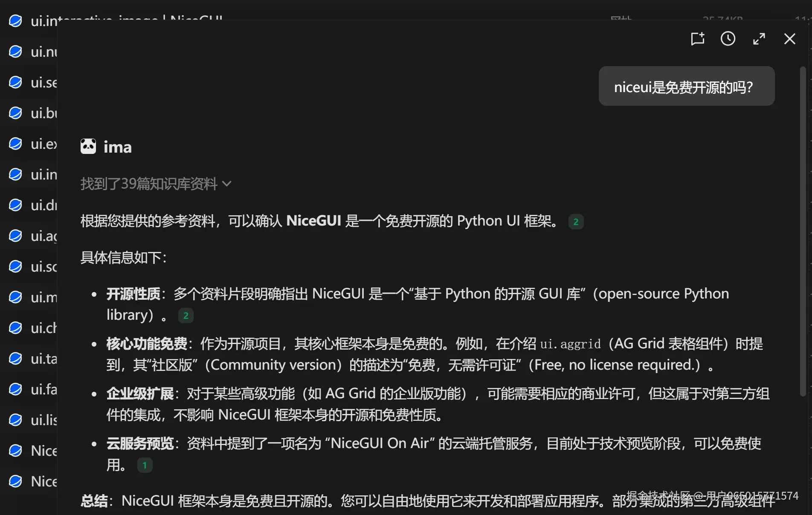The width and height of the screenshot is (812, 515).
Task: Open the chat history clock icon
Action: click(x=728, y=39)
